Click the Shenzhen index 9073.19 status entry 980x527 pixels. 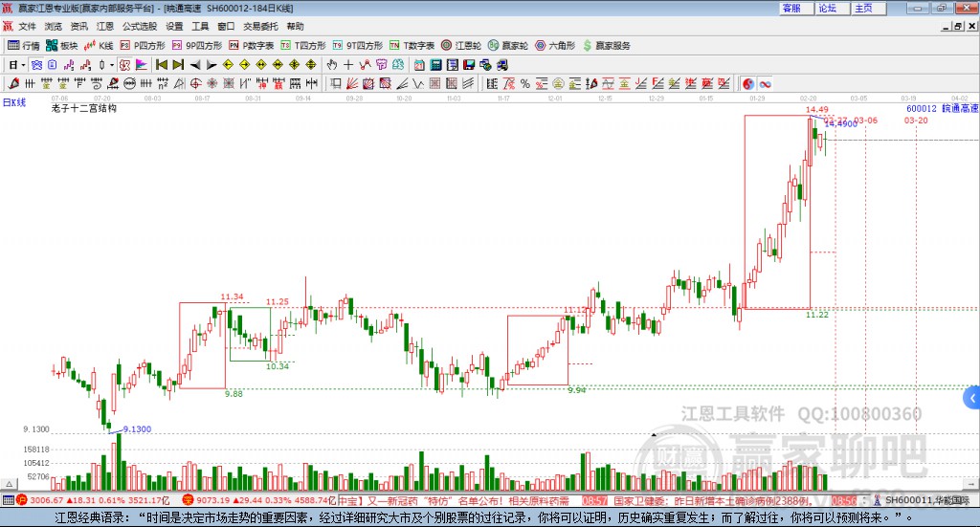click(x=259, y=500)
